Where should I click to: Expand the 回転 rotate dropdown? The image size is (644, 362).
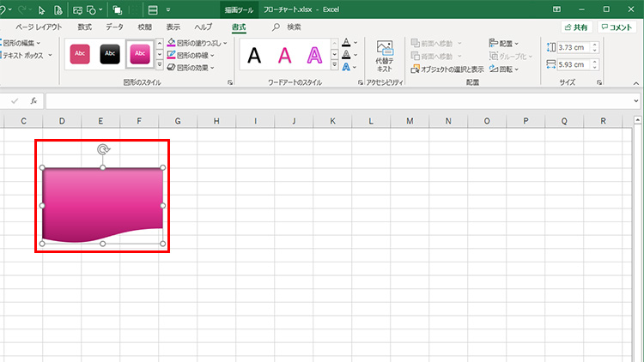point(508,68)
